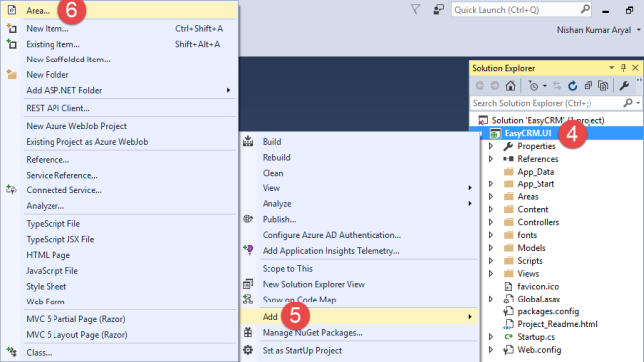Open the Add submenu in context menu

point(358,316)
